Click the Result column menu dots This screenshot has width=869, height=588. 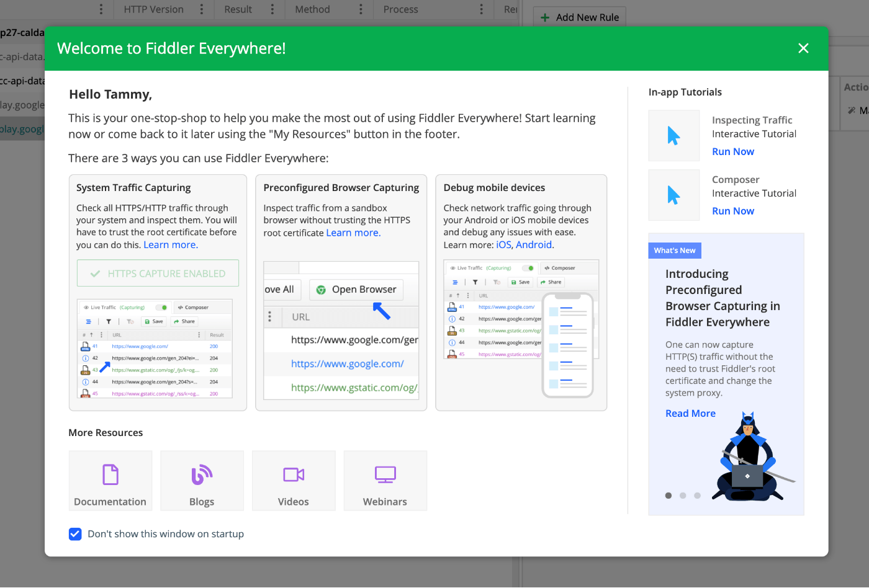coord(272,9)
